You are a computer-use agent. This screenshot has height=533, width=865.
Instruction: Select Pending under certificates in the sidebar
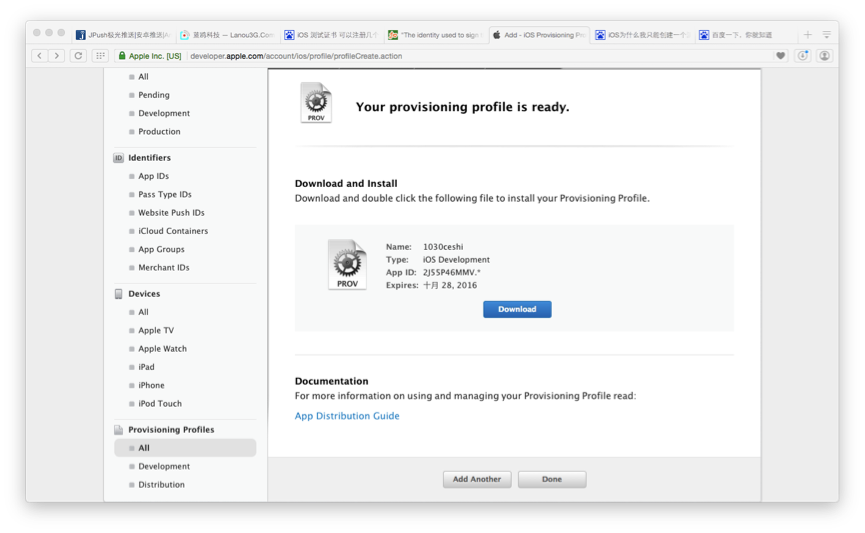point(153,95)
